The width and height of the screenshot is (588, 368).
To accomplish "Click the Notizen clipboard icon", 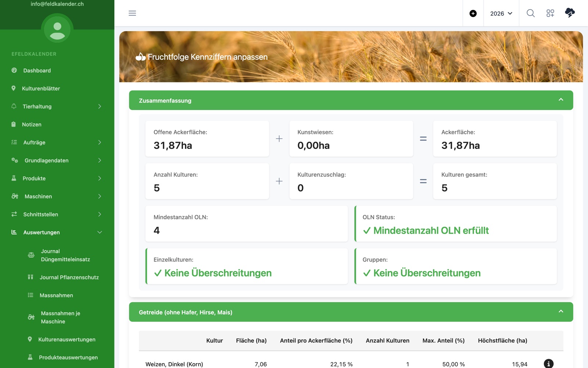I will coord(14,124).
